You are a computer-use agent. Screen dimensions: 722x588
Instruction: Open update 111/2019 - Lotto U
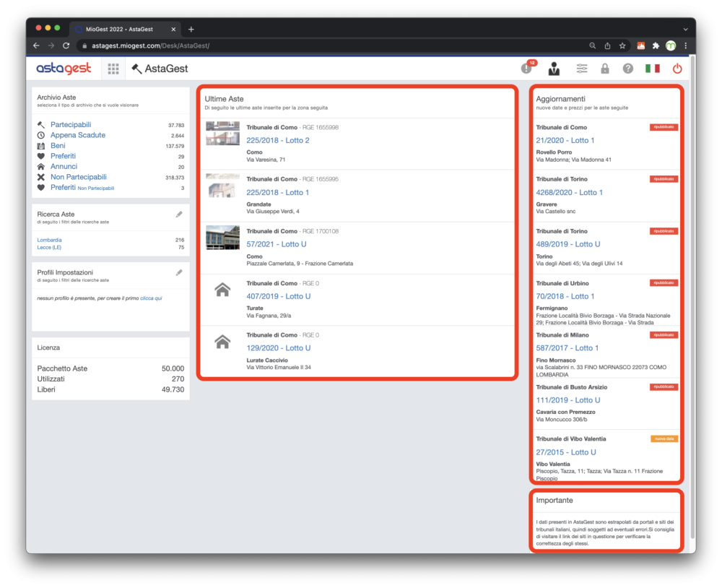(x=567, y=400)
